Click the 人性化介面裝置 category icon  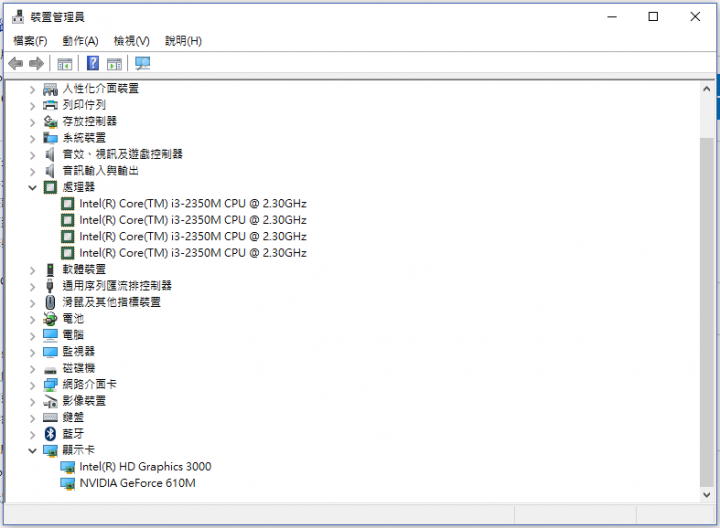(50, 89)
